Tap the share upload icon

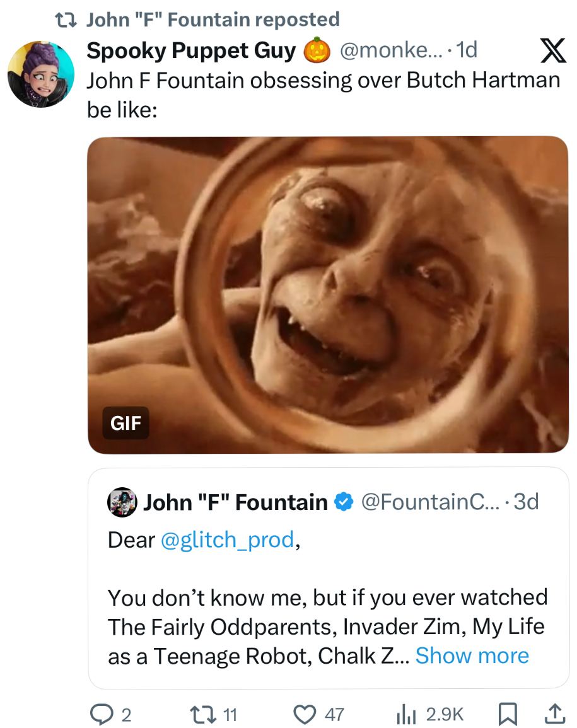click(554, 714)
